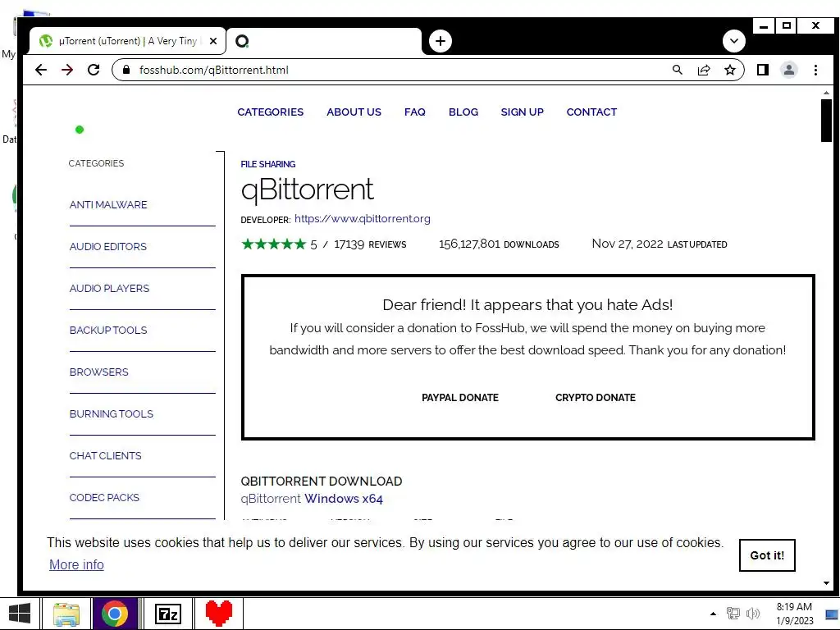Go forward with the red arrow
Screen dimensions: 840x630
(x=67, y=70)
